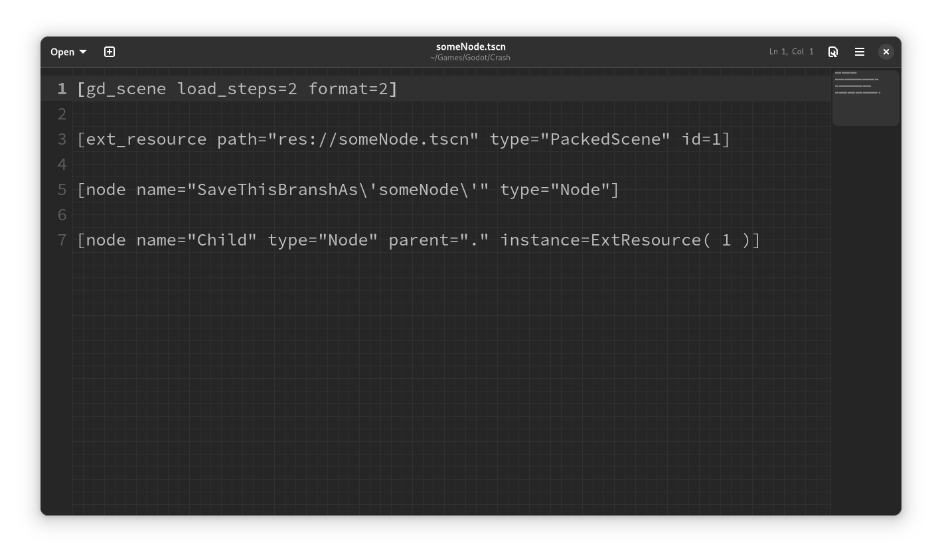Click the Open button
Image resolution: width=942 pixels, height=560 pixels.
[x=66, y=52]
